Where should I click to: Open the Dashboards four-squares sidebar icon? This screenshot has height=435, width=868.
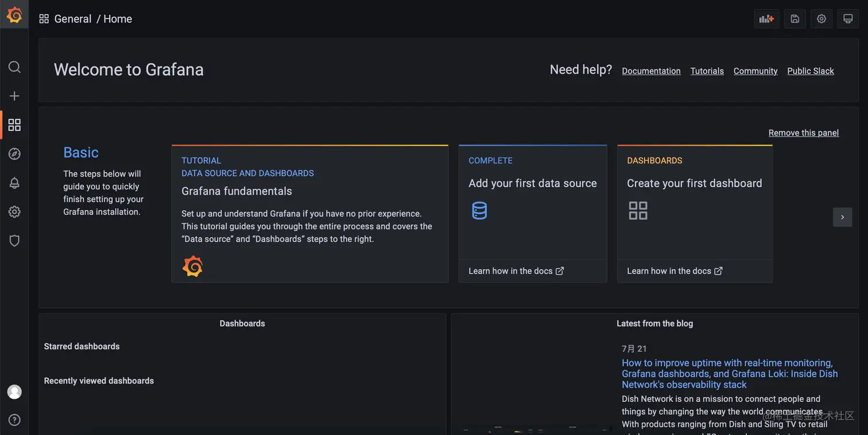(x=14, y=125)
